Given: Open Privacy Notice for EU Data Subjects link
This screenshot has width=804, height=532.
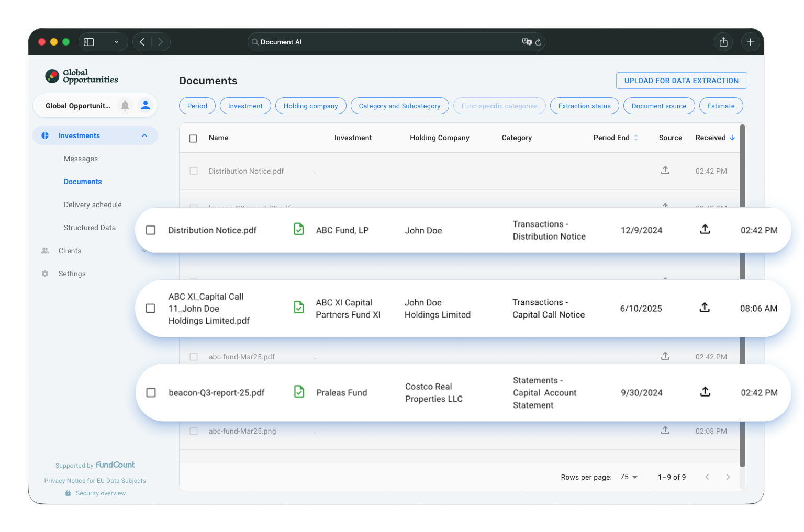Looking at the screenshot, I should [x=95, y=481].
